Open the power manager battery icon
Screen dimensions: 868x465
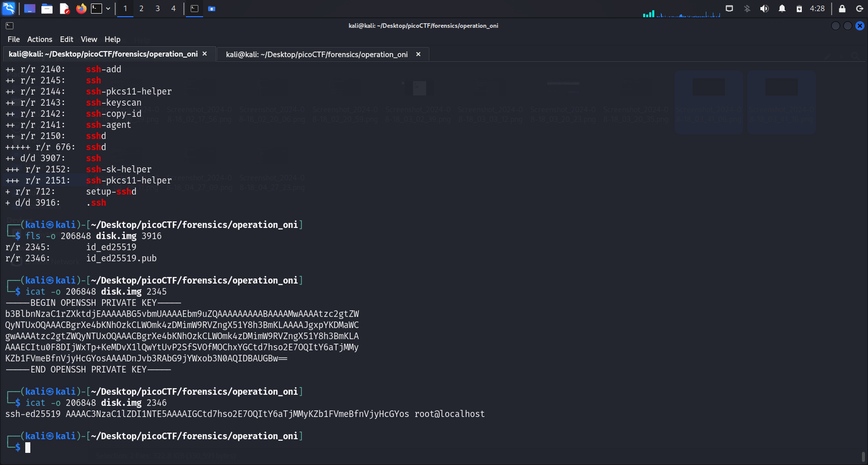(x=799, y=9)
